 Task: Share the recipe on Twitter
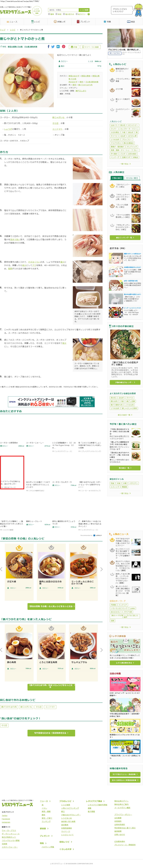53,46
